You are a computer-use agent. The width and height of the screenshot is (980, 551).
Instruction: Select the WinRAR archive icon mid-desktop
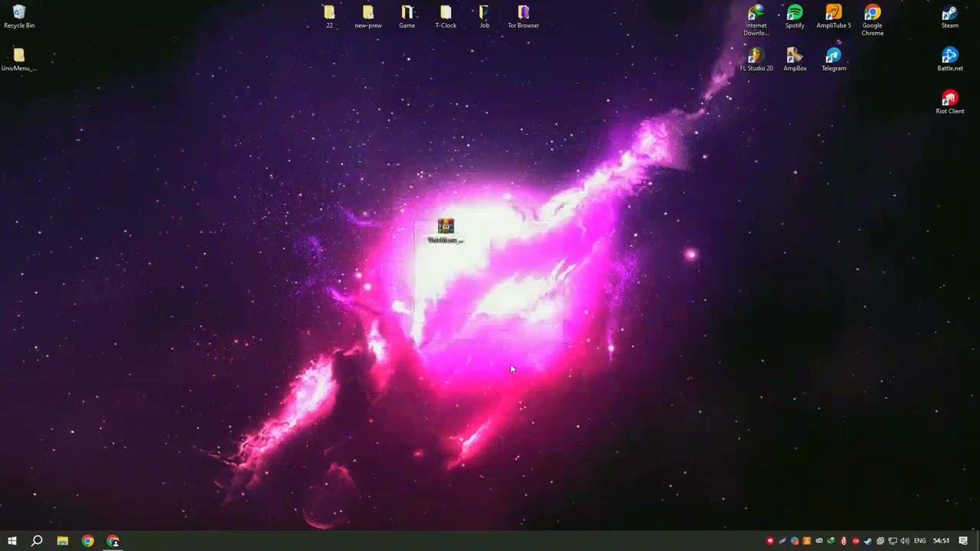tap(446, 230)
